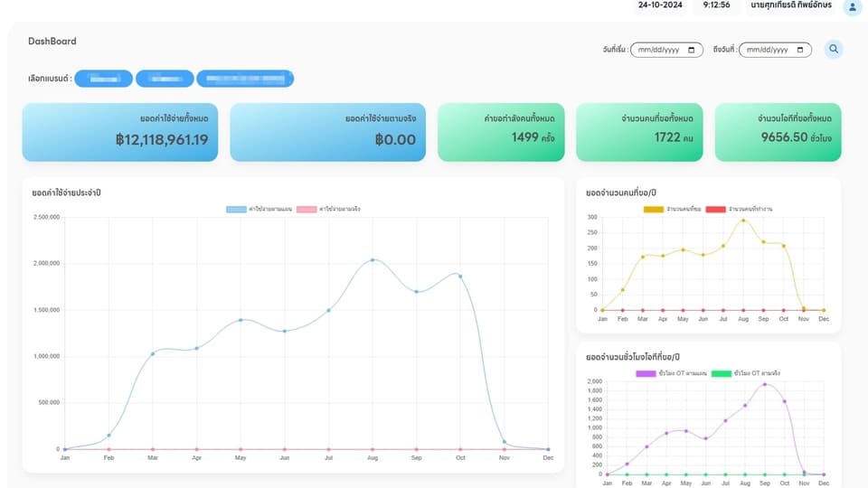The image size is (868, 488).
Task: Click the Oct purple point in OT chart
Action: [785, 401]
